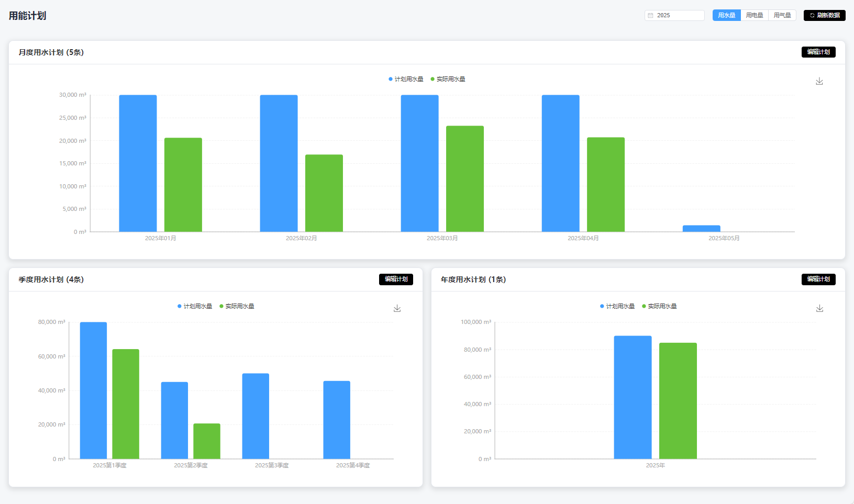Viewport: 854px width, 504px height.
Task: Click the refresh icon in 刷新数据
Action: point(812,16)
